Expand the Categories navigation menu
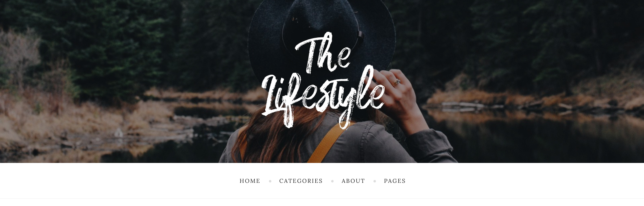 click(x=301, y=181)
